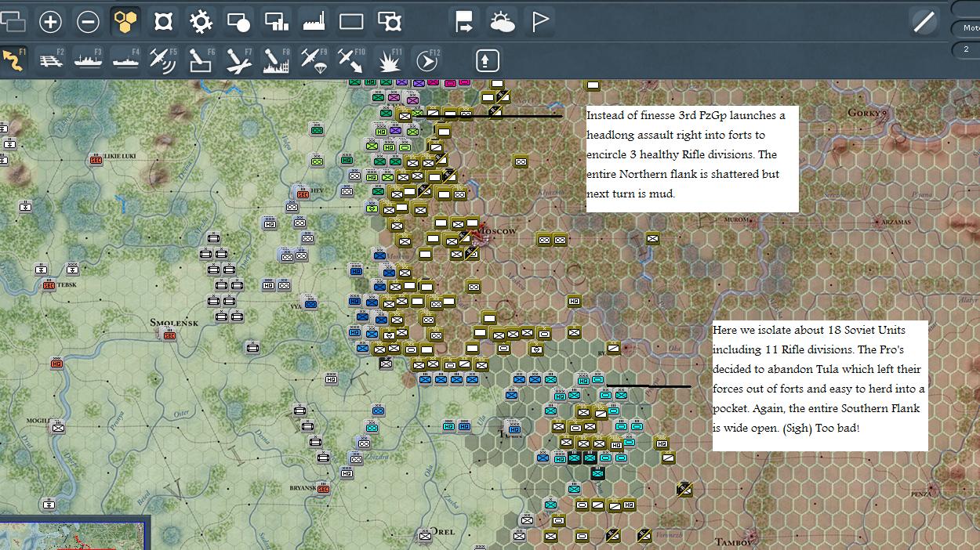
Task: Click F12 circular arrow icon
Action: pyautogui.click(x=427, y=60)
